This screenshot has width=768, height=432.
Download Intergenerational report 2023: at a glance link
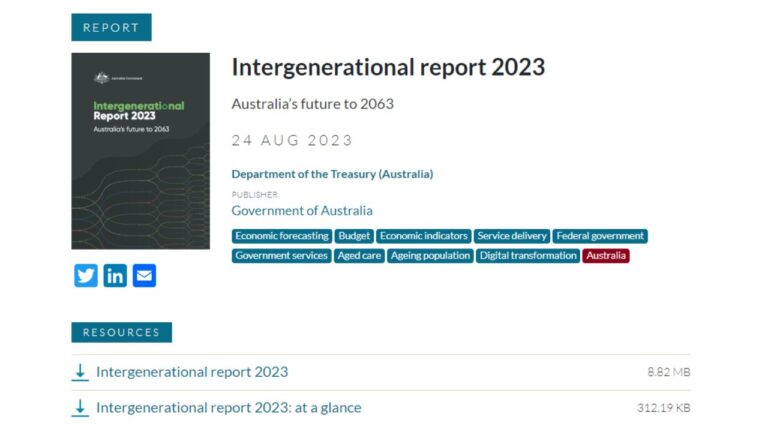tap(229, 408)
